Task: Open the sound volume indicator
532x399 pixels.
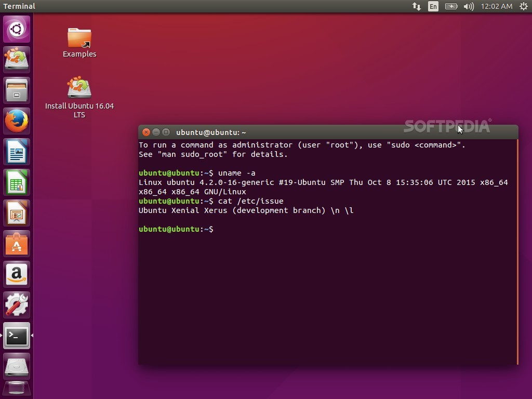Action: [469, 6]
